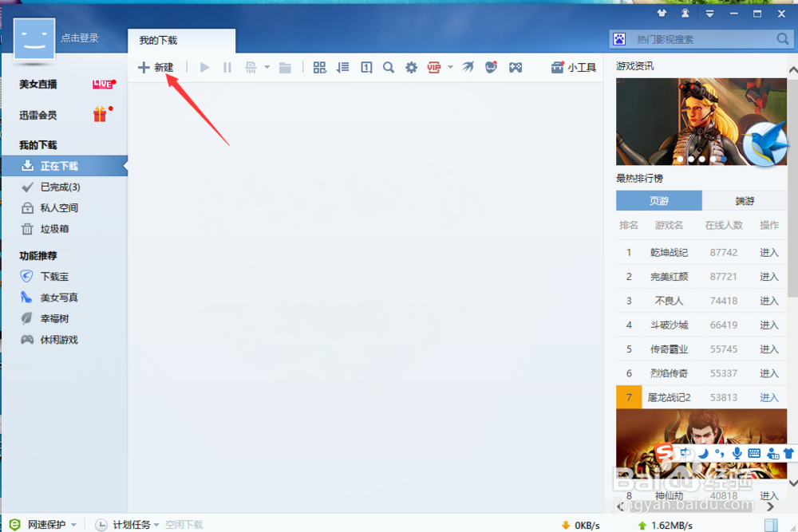Click the numbered-one square toolbar icon

coord(366,67)
